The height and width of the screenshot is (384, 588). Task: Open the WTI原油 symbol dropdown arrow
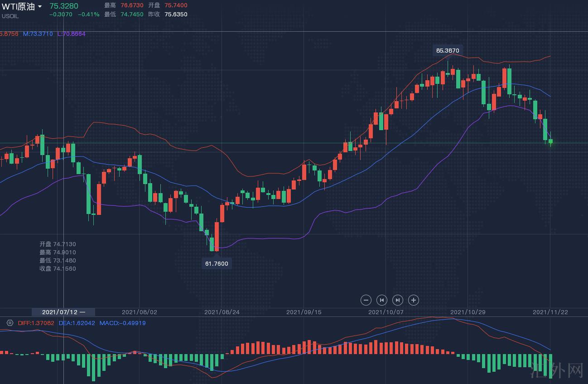coord(40,7)
